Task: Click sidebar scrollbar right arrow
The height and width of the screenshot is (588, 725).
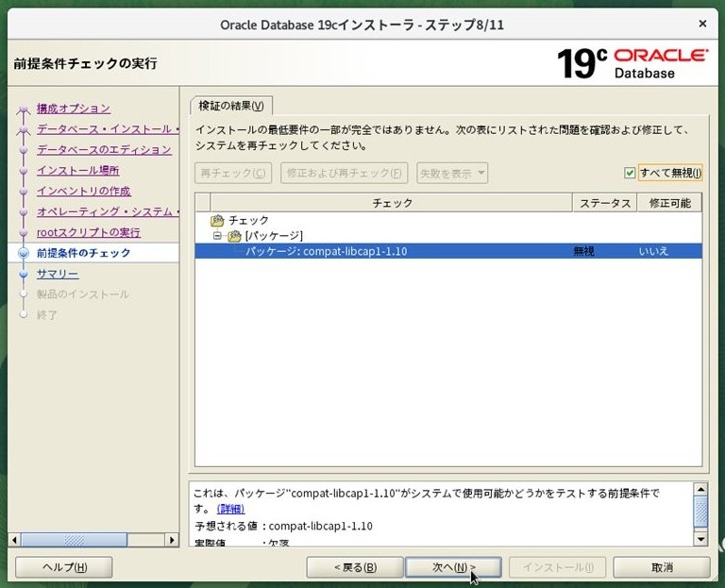Action: click(x=172, y=540)
